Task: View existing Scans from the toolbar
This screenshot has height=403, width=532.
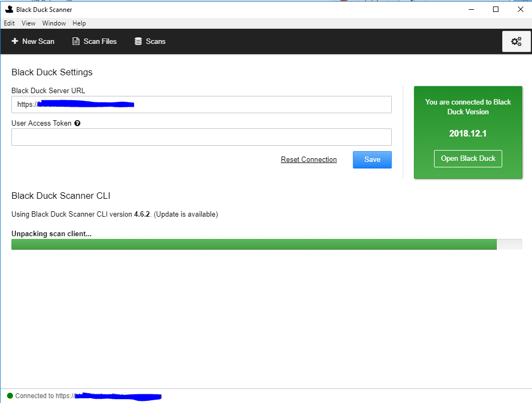Action: click(150, 41)
